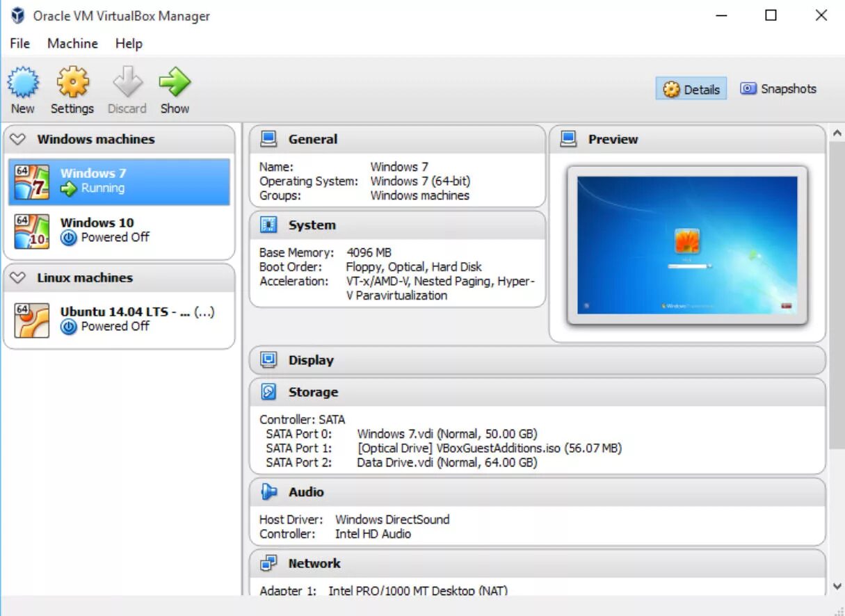Click the New virtual machine icon
Viewport: 845px width, 616px height.
pos(23,83)
